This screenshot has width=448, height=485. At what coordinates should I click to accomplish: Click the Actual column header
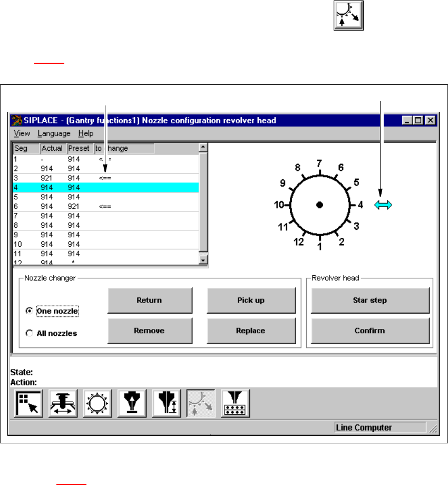pos(53,149)
